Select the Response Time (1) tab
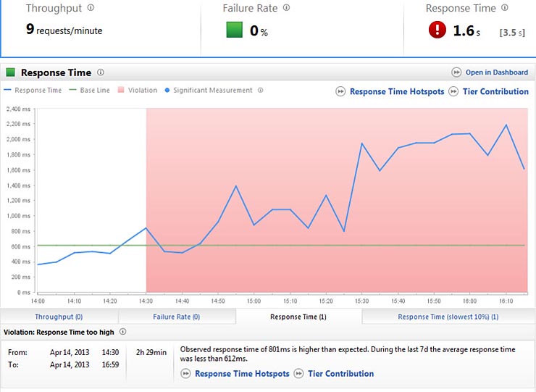Screen dimensions: 536x392 point(298,317)
